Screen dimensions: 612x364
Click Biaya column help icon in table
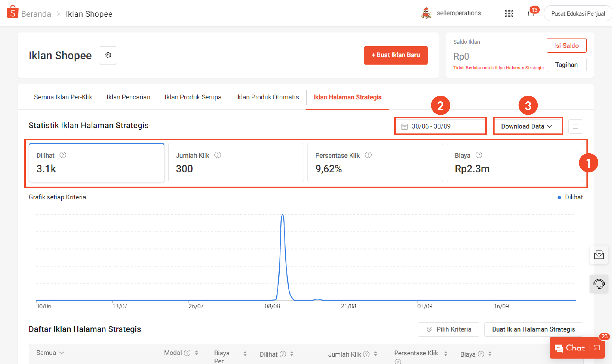[x=481, y=354]
